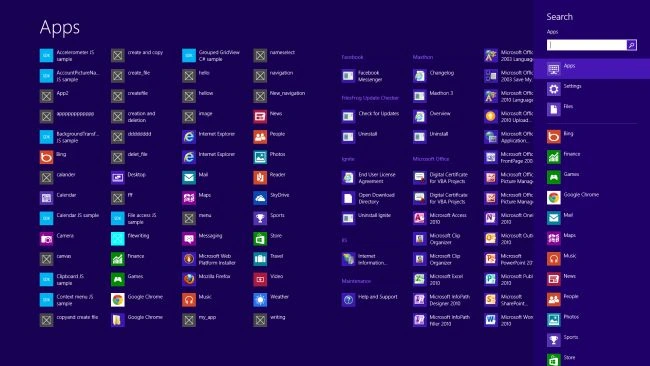The width and height of the screenshot is (650, 366).
Task: Open the 'nameselect' app entry
Action: [x=275, y=56]
